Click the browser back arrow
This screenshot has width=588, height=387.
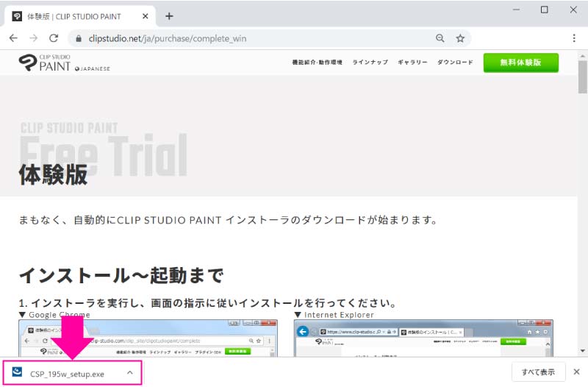point(13,38)
